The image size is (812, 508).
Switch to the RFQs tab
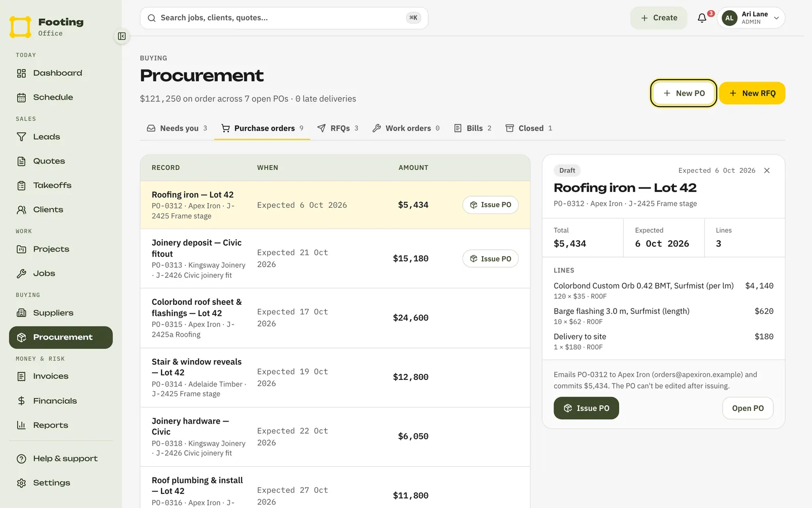337,128
